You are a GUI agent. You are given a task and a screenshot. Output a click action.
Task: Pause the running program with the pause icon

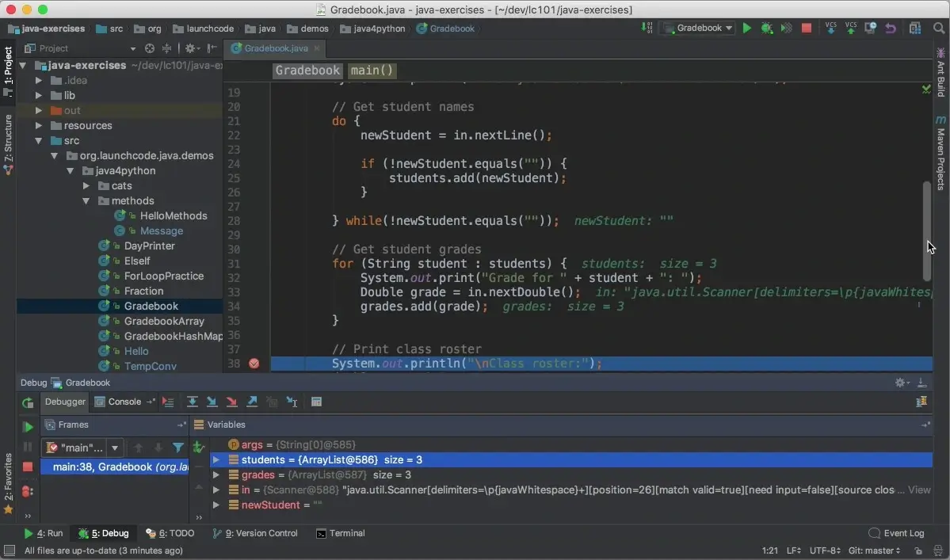point(28,446)
